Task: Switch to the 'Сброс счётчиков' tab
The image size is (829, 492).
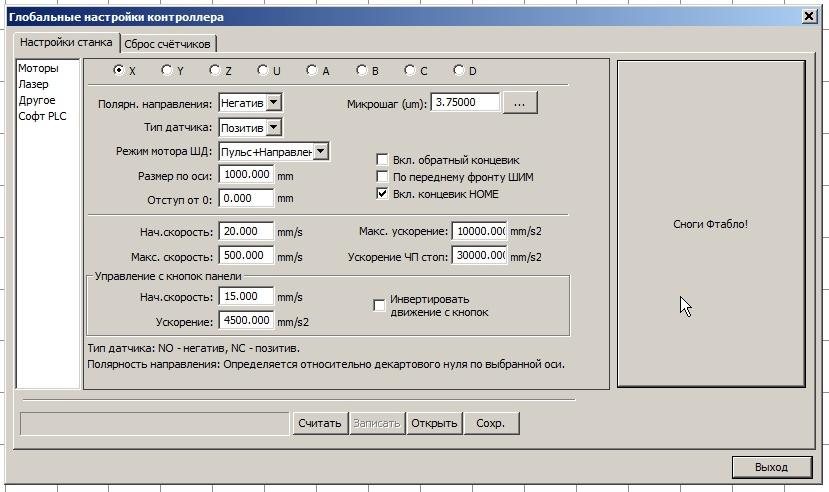Action: (168, 44)
